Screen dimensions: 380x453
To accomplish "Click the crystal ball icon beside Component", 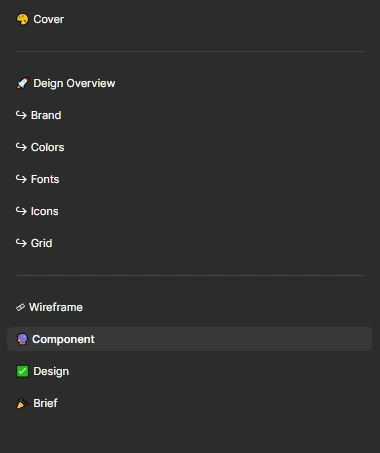I will 22,339.
